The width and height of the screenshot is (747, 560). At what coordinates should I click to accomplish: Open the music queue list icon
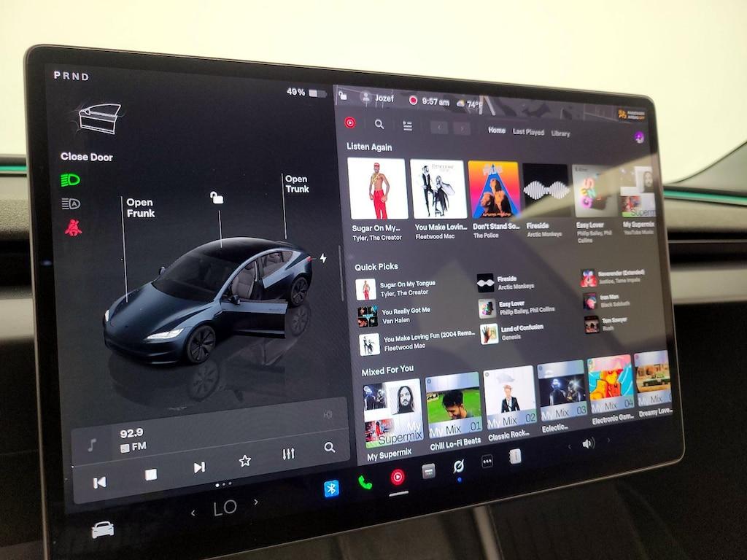pyautogui.click(x=407, y=125)
